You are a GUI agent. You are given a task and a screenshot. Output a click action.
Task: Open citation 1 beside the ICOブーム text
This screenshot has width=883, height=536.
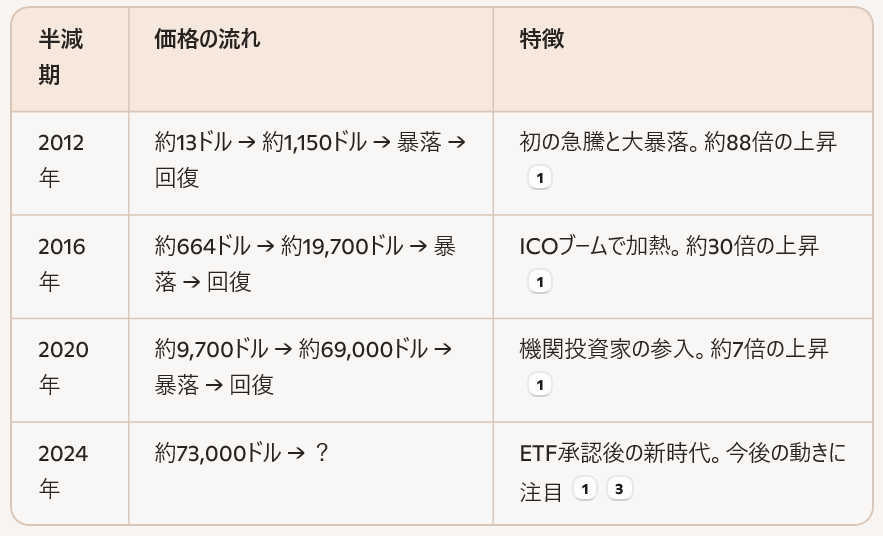[539, 282]
